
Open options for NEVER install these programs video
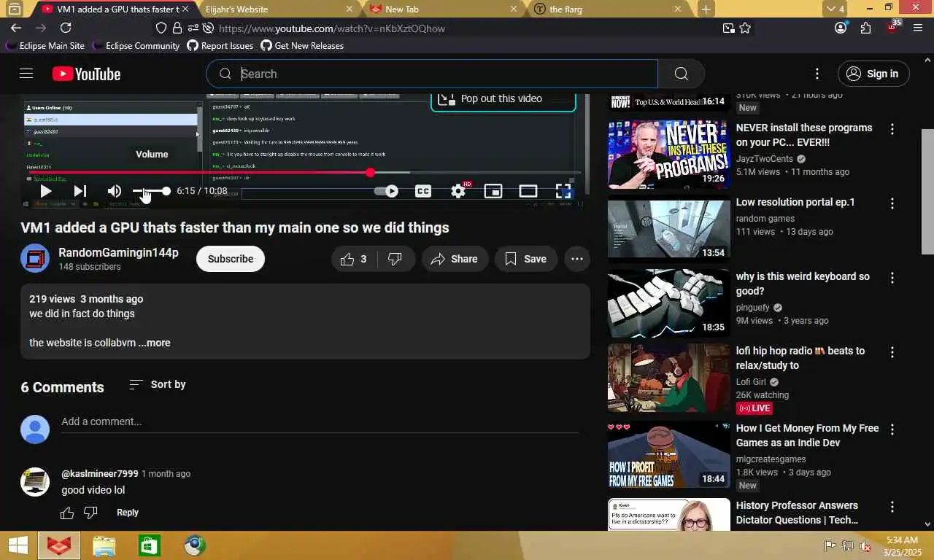tap(892, 129)
